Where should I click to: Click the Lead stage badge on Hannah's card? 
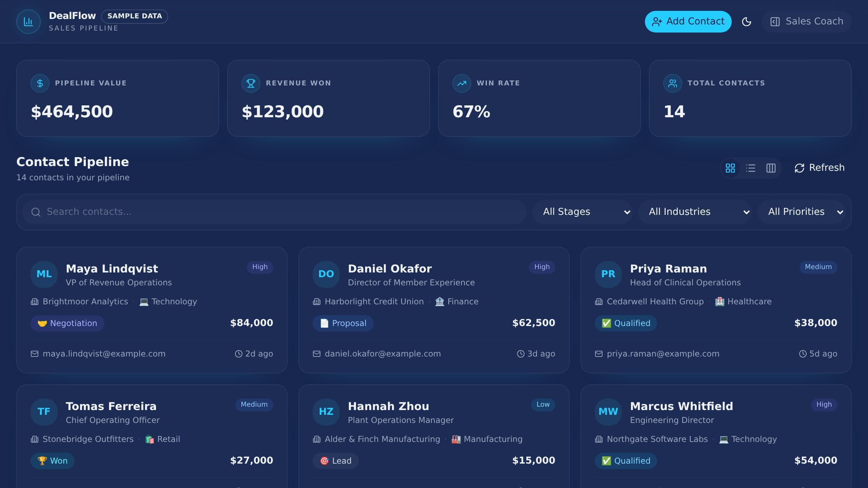(x=336, y=461)
